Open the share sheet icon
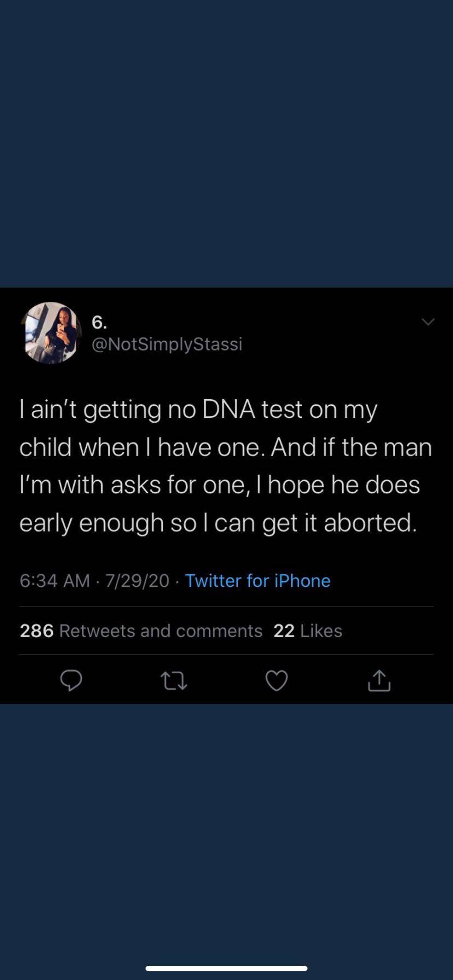This screenshot has height=980, width=453. [x=379, y=681]
